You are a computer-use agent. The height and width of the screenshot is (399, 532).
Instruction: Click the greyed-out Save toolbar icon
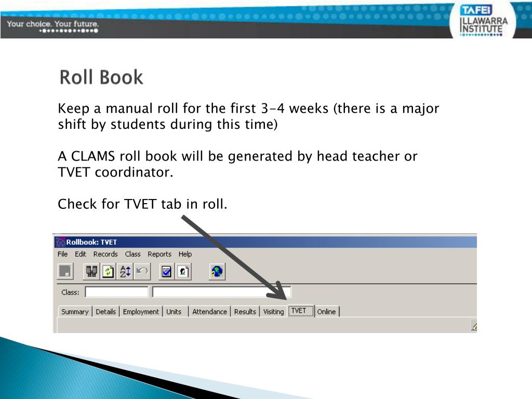click(65, 271)
